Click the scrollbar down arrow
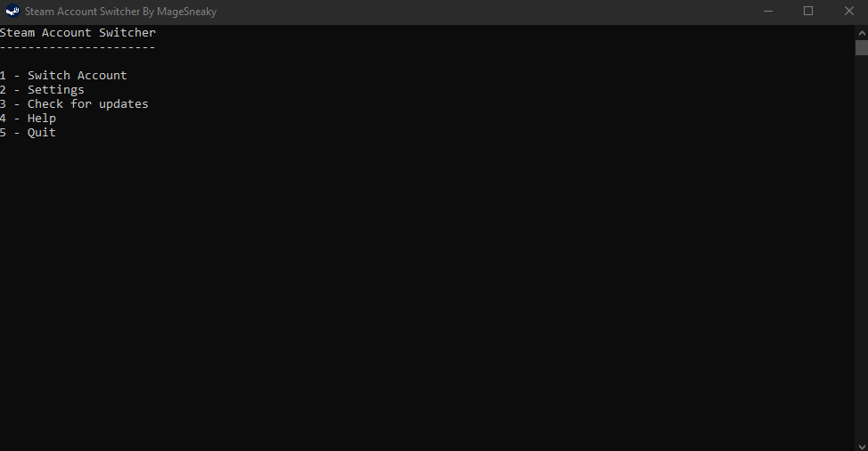This screenshot has height=451, width=868. 862,446
